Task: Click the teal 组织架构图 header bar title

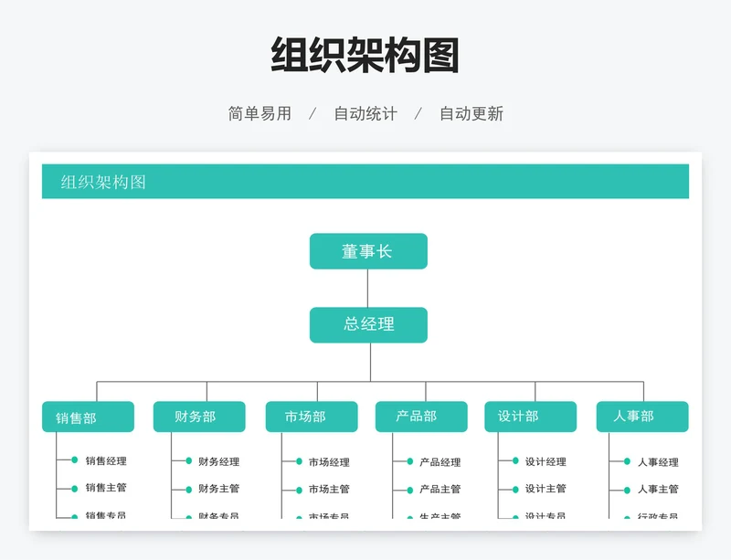Action: click(103, 182)
